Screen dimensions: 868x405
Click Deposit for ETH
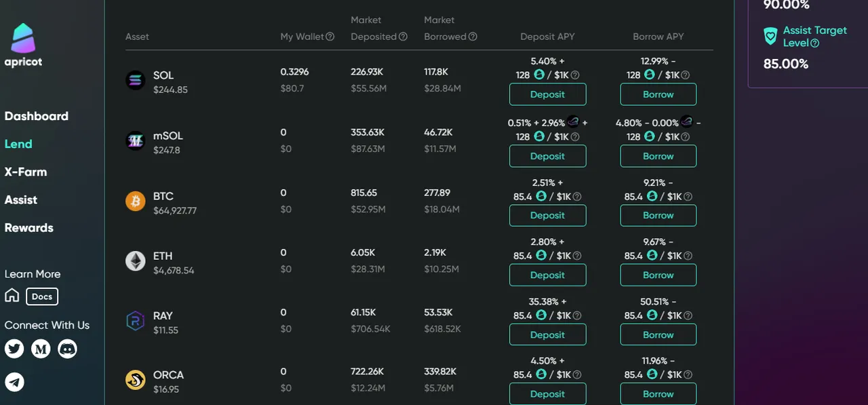[x=548, y=275]
